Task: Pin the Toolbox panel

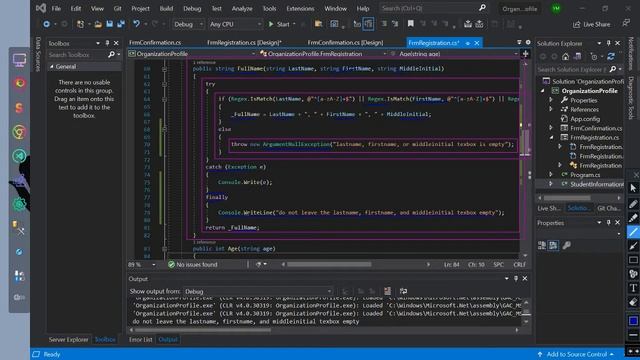Action: pos(107,43)
